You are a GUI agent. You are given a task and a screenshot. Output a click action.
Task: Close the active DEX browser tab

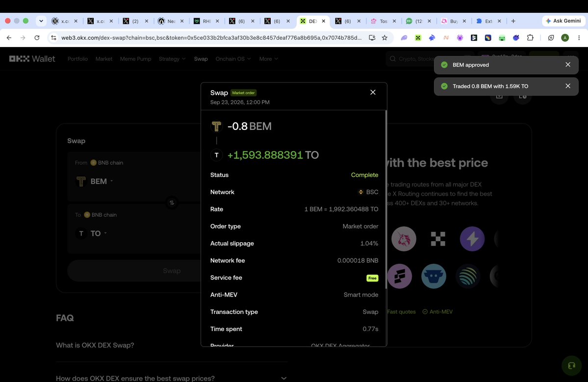tap(323, 21)
